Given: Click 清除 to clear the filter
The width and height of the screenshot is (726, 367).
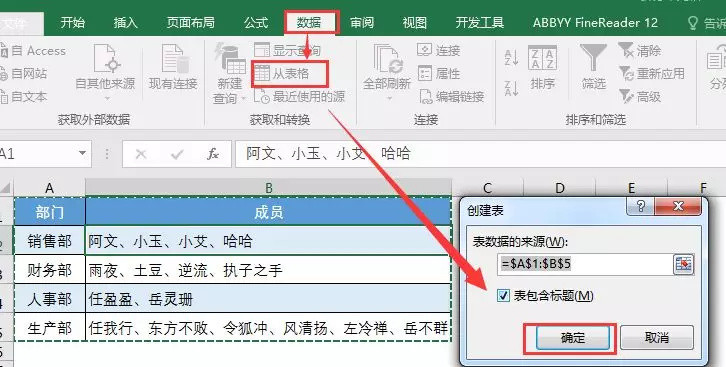Looking at the screenshot, I should (640, 50).
